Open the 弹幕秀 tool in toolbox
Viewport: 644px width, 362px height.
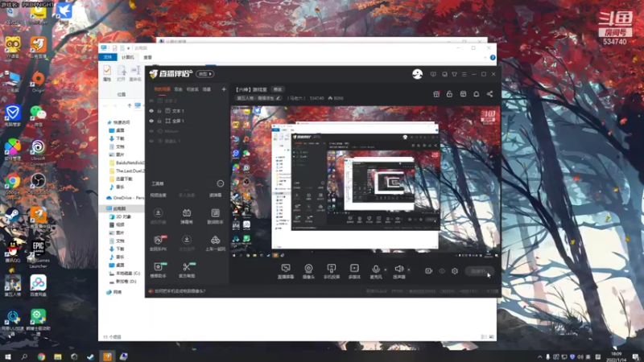[x=187, y=216]
